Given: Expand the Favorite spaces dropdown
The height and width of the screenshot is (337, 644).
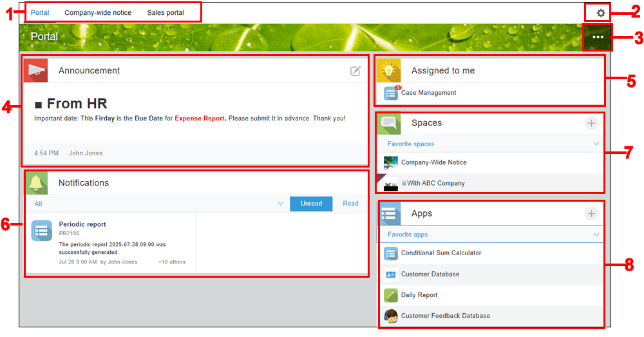Looking at the screenshot, I should [596, 144].
